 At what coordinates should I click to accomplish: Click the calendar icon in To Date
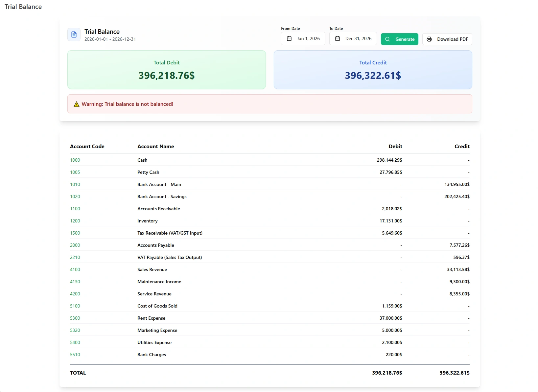[x=338, y=38]
